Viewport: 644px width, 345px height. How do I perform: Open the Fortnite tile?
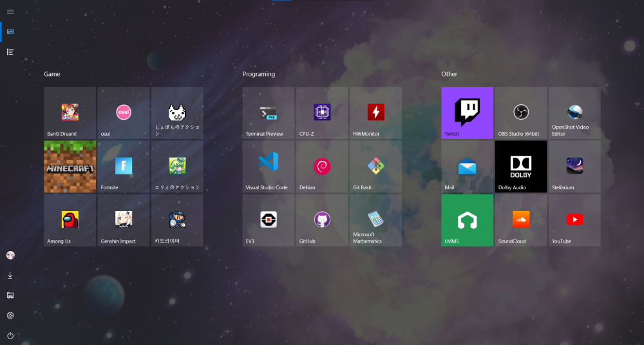(124, 166)
